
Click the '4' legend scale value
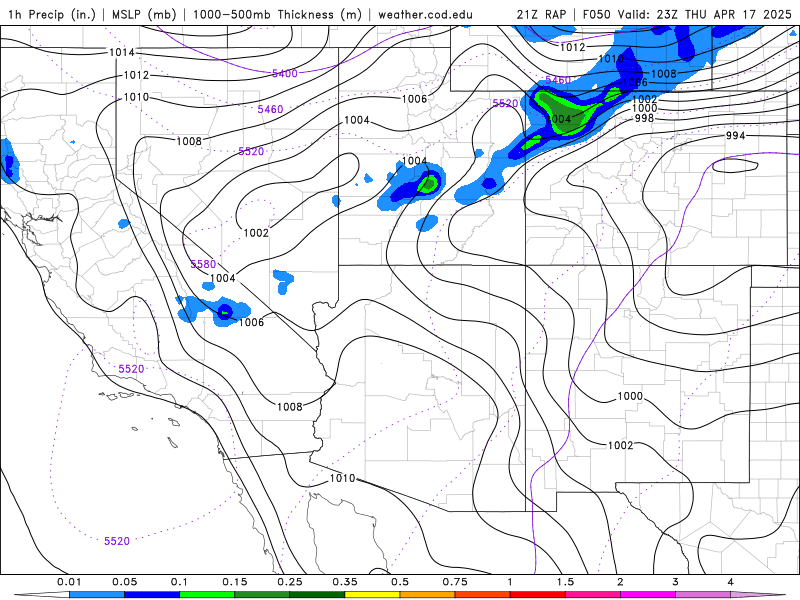(x=731, y=582)
